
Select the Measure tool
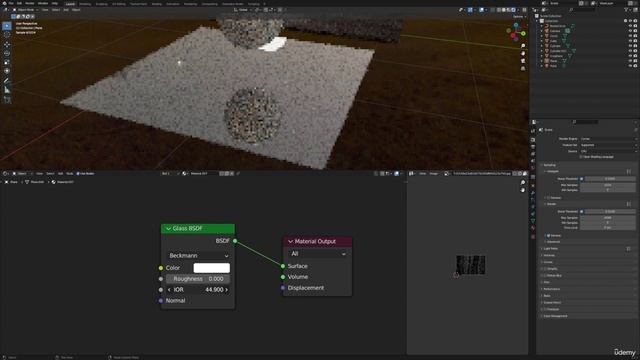7,90
